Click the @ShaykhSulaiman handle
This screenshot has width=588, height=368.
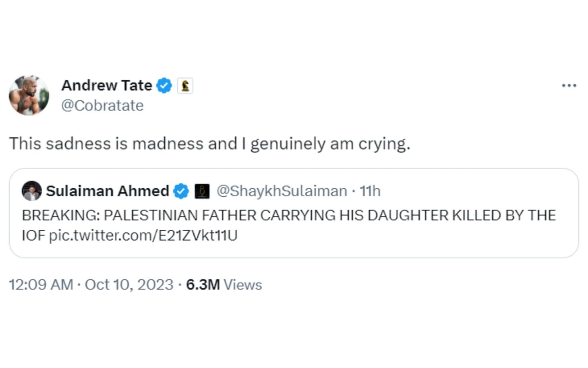(x=282, y=191)
